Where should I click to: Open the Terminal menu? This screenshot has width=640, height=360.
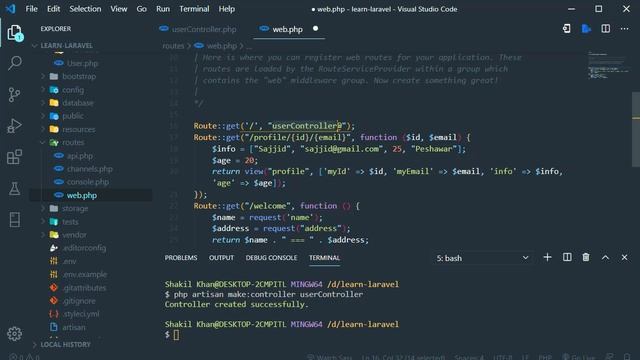tap(194, 9)
